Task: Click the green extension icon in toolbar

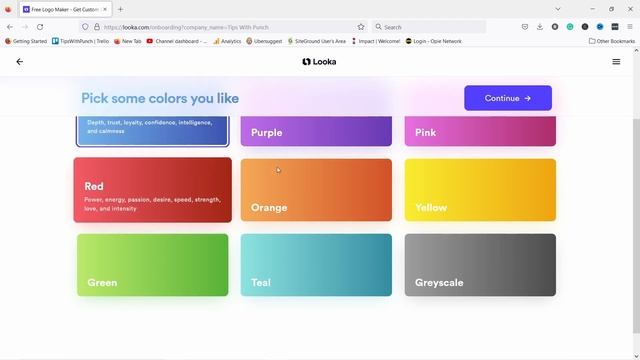Action: click(x=570, y=27)
